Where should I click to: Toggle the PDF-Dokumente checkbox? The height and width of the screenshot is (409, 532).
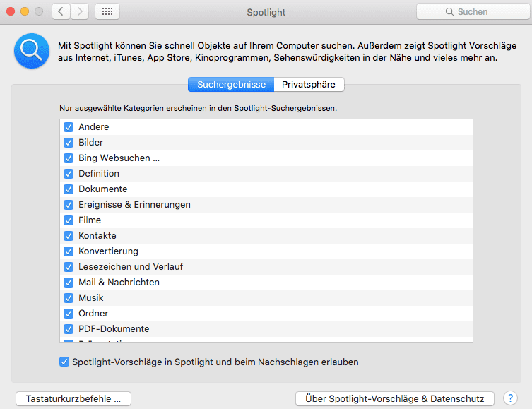click(x=69, y=329)
